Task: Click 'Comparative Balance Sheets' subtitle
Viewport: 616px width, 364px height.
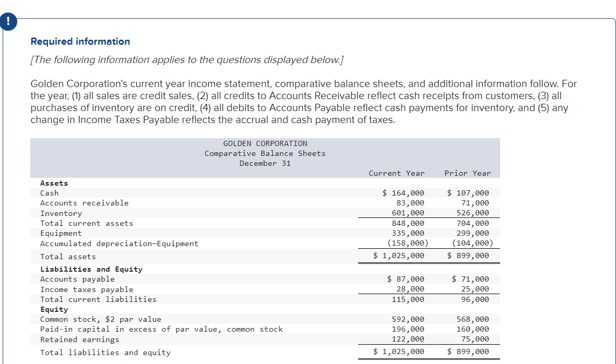Action: pyautogui.click(x=265, y=153)
